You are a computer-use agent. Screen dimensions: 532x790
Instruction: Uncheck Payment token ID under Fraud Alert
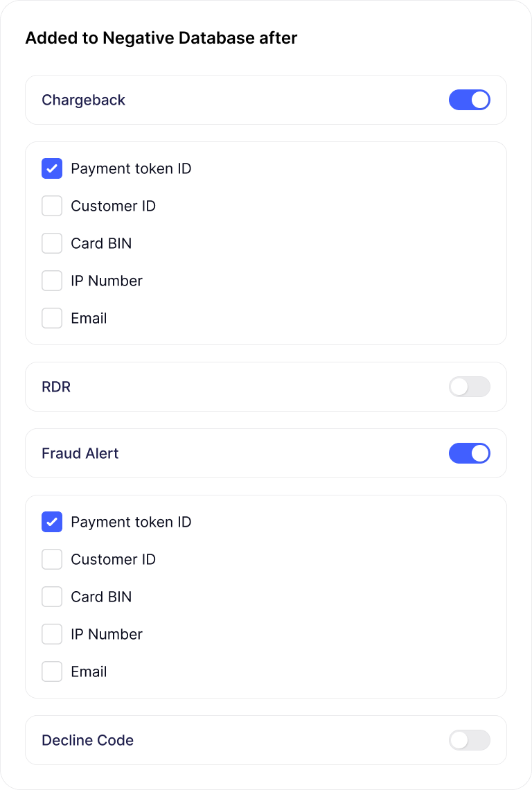(52, 522)
